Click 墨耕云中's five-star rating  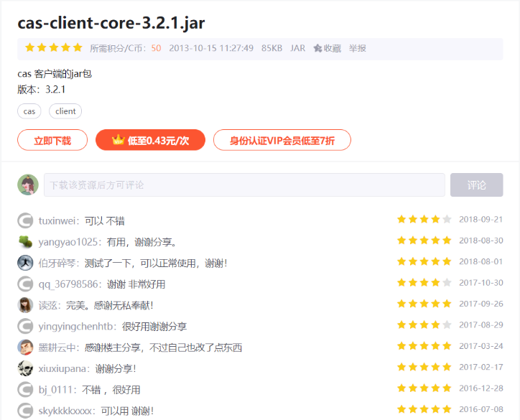[x=424, y=346]
